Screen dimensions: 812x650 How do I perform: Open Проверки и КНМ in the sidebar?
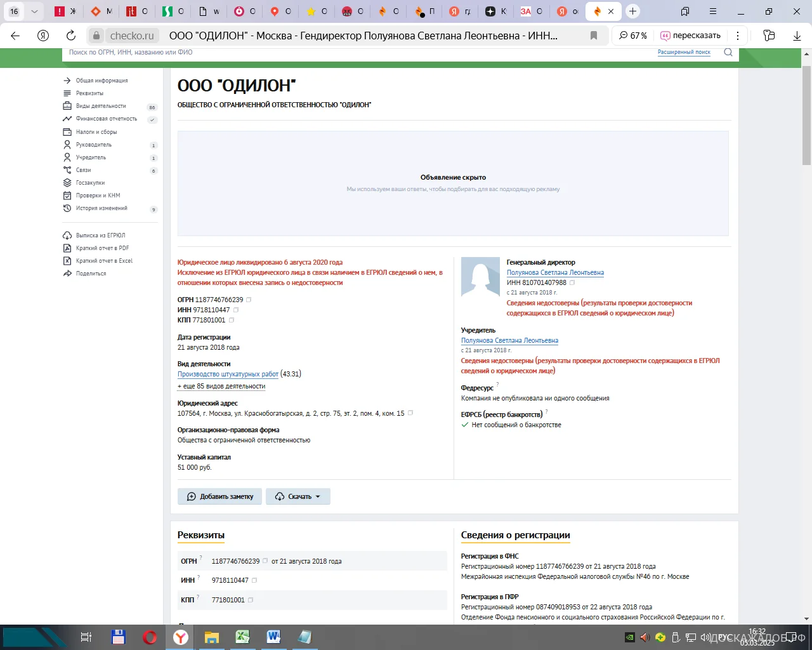[98, 196]
